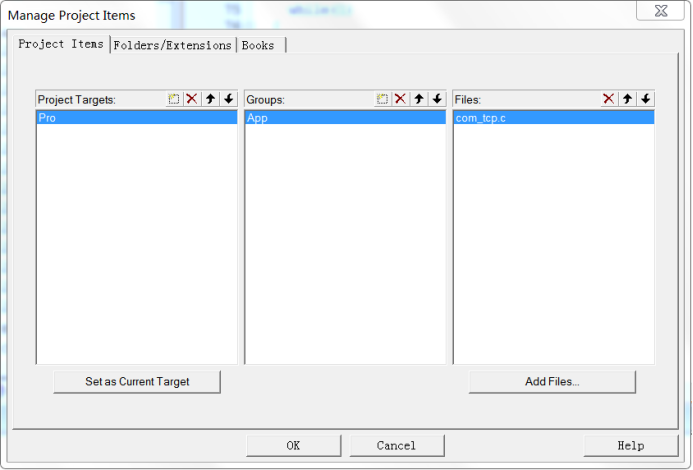The width and height of the screenshot is (693, 470).
Task: Delete the selected group
Action: point(400,99)
